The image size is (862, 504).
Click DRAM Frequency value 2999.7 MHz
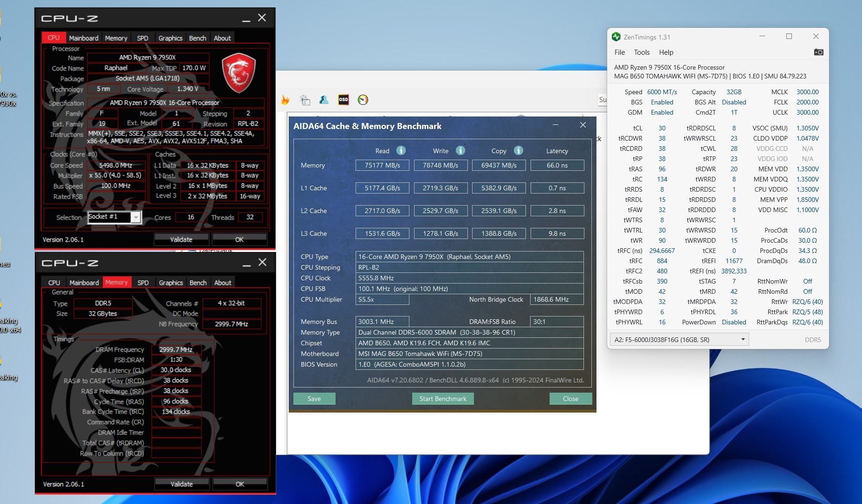click(x=176, y=349)
